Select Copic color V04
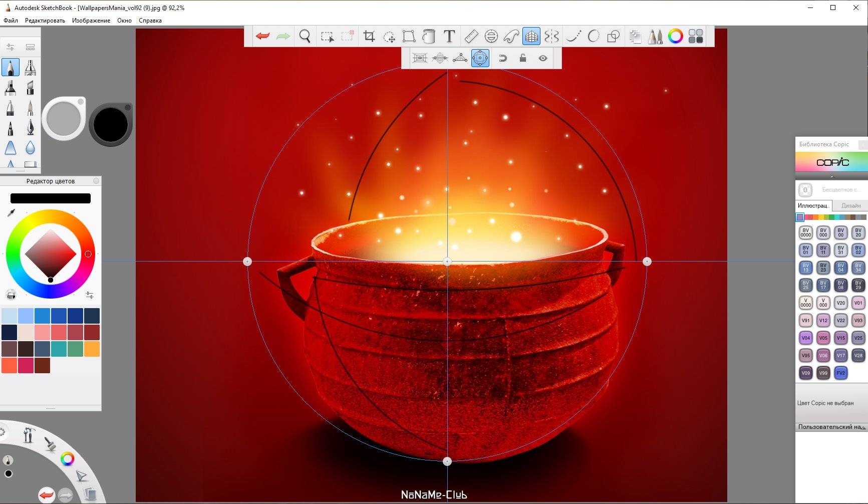Viewport: 868px width, 504px height. point(805,338)
